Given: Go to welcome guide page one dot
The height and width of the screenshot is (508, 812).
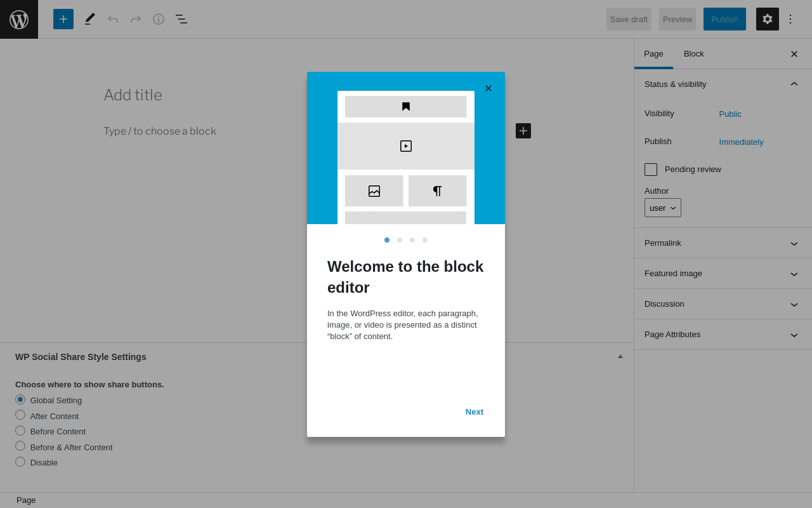Looking at the screenshot, I should [387, 240].
